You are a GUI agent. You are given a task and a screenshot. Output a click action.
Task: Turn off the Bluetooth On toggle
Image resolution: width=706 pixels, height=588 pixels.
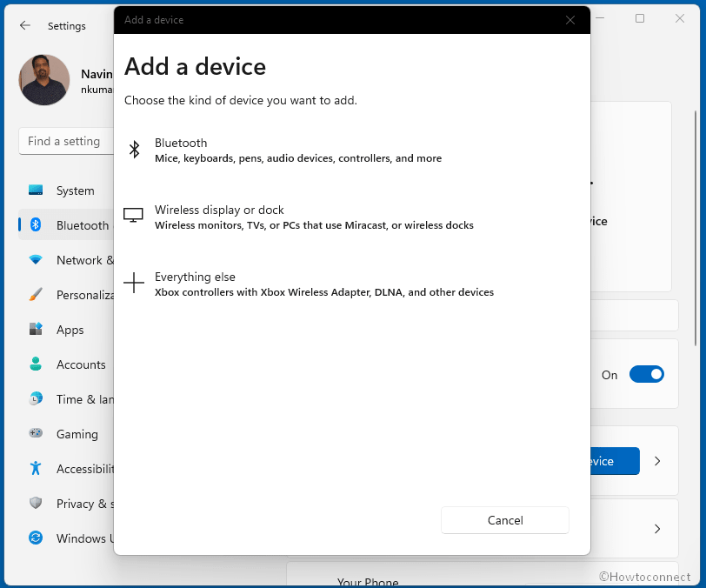pyautogui.click(x=647, y=374)
